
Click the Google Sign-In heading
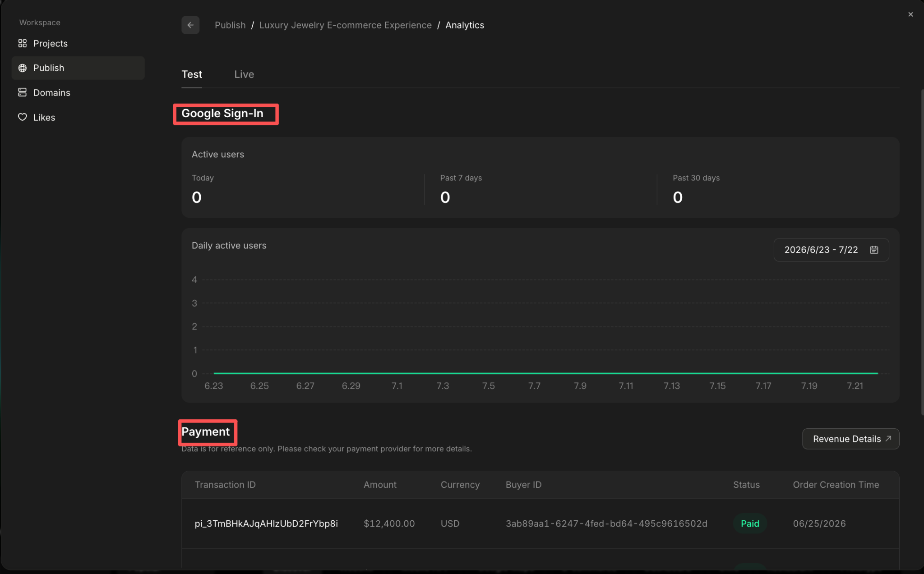[222, 113]
